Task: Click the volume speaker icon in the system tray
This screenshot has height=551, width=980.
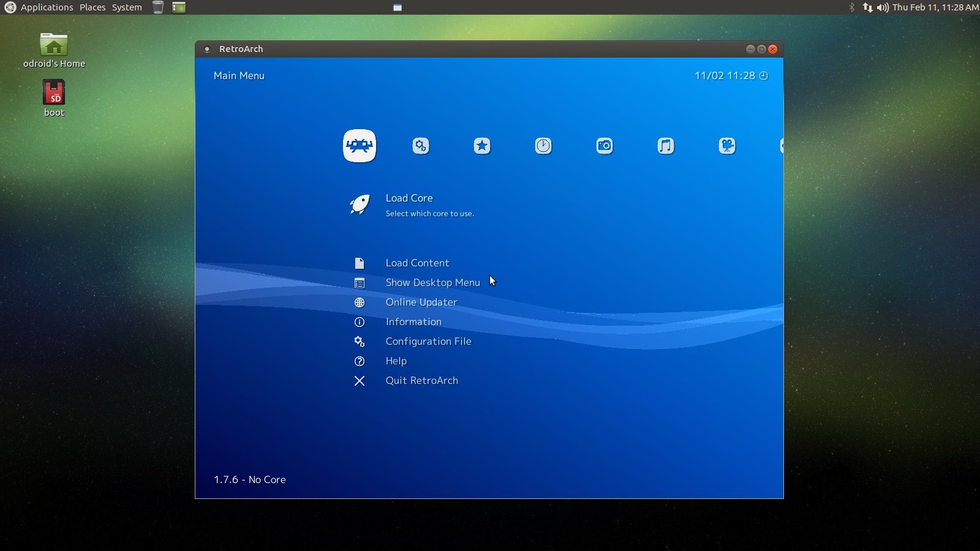Action: pos(882,8)
